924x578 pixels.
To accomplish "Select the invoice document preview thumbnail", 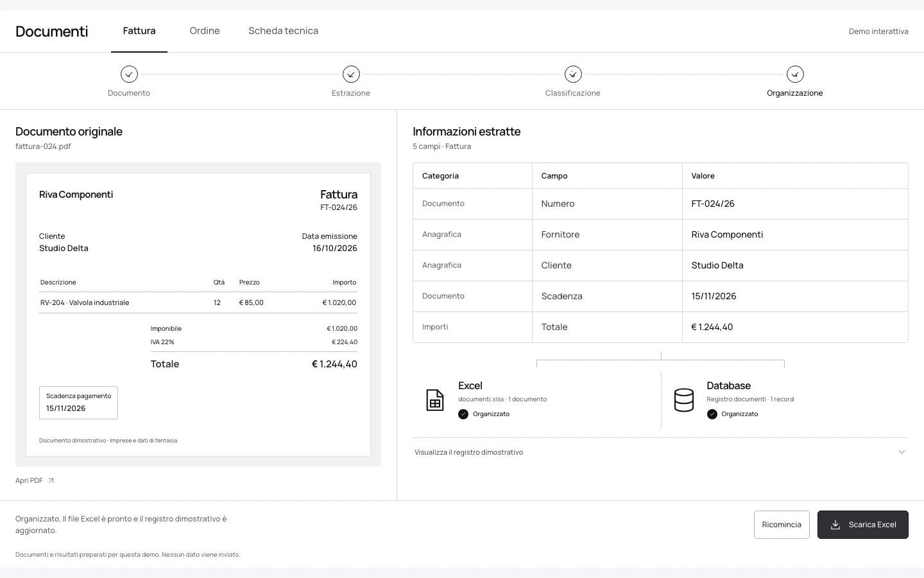I will point(198,315).
